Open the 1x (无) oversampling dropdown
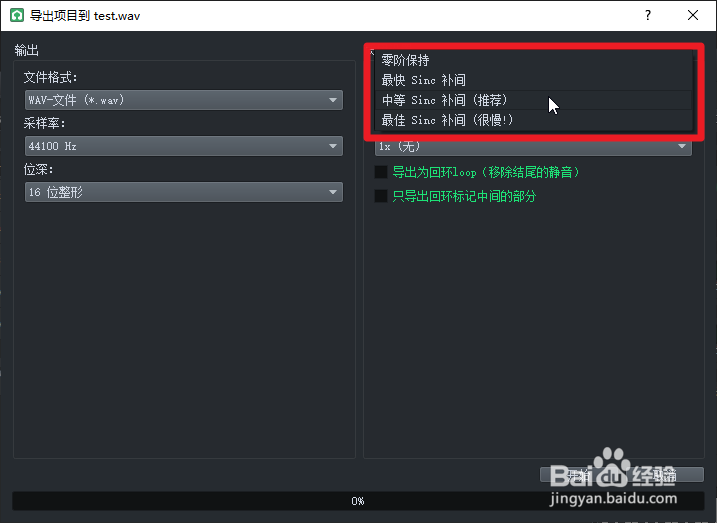 (533, 147)
